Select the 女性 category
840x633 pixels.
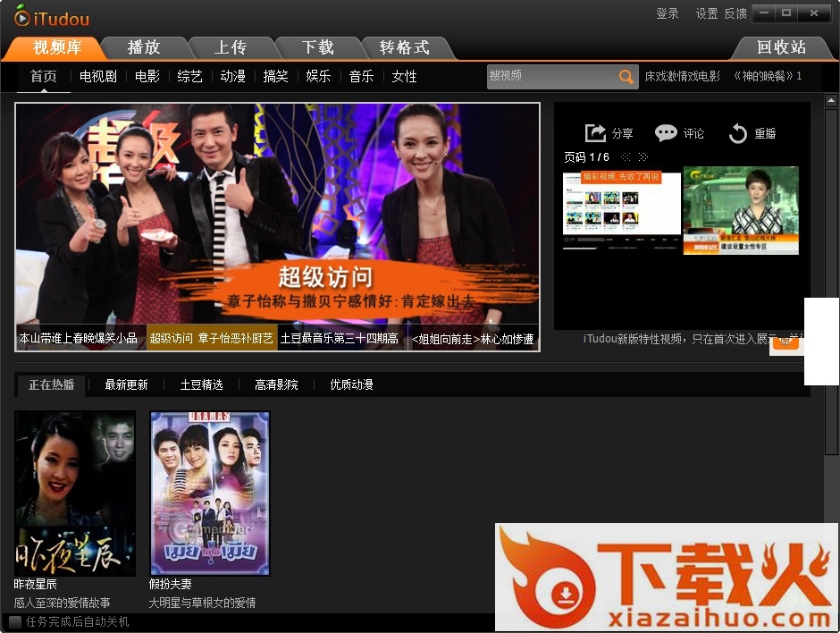404,77
